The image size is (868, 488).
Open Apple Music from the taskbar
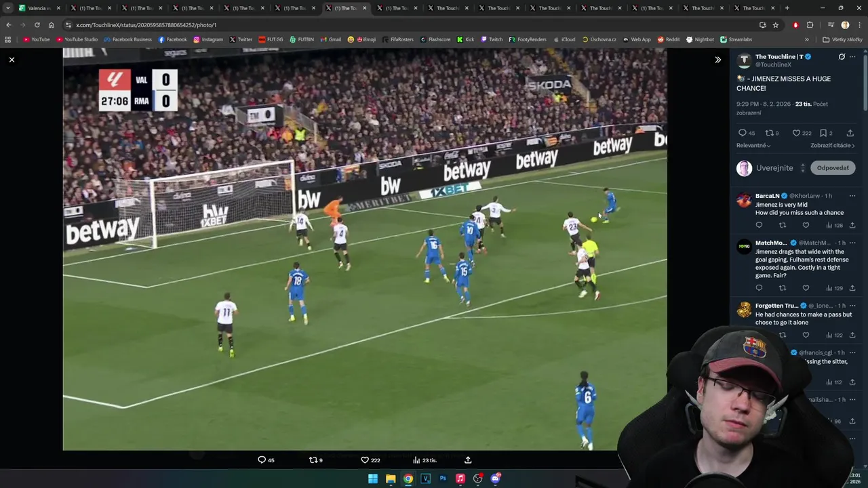click(460, 479)
